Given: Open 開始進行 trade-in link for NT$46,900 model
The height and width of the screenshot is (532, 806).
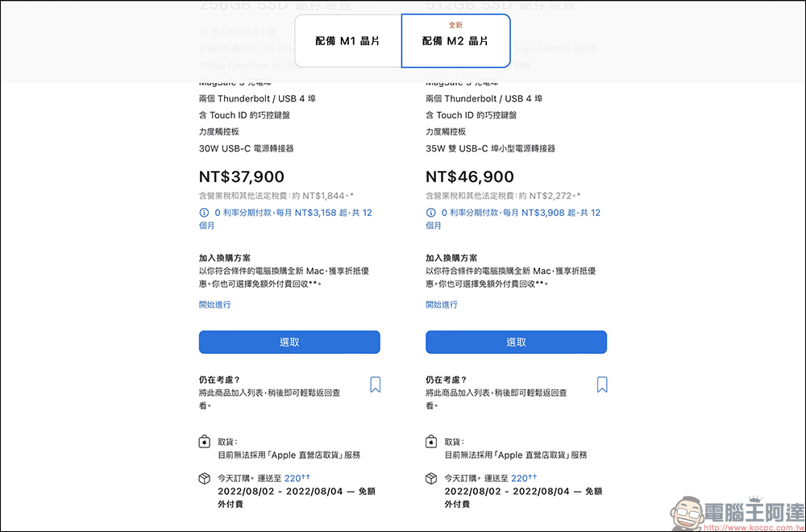Looking at the screenshot, I should coord(442,305).
